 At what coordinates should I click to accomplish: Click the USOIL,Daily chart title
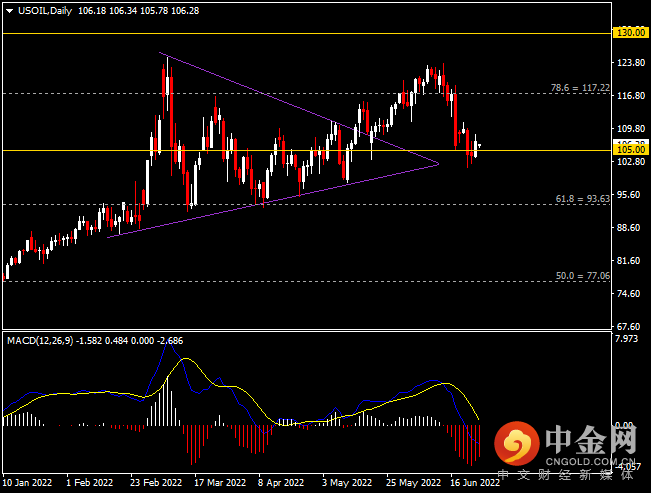pyautogui.click(x=45, y=11)
